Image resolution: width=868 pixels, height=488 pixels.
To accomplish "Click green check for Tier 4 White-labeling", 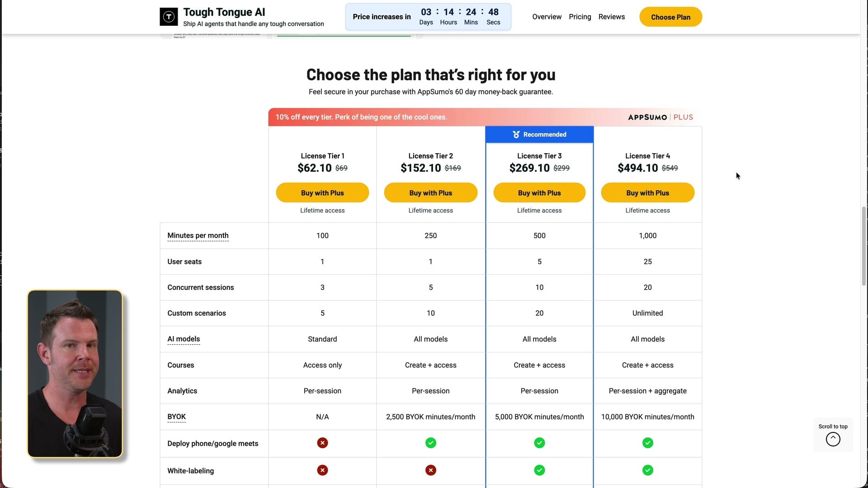I will click(648, 470).
